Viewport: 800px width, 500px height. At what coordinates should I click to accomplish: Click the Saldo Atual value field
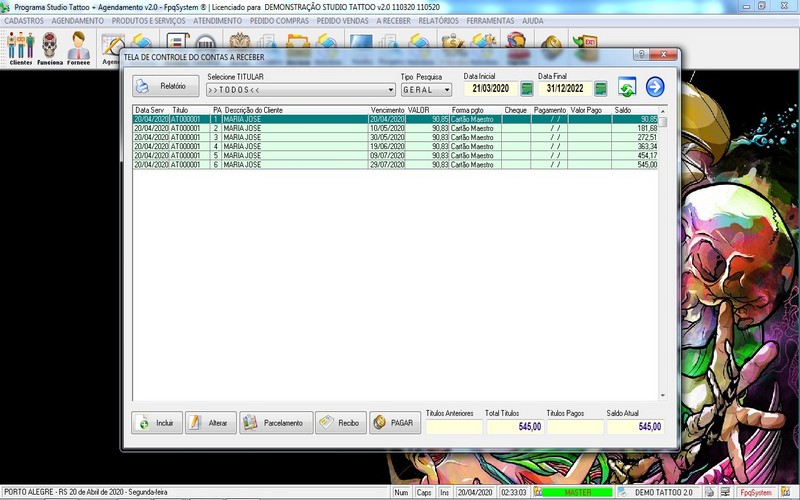tap(635, 427)
